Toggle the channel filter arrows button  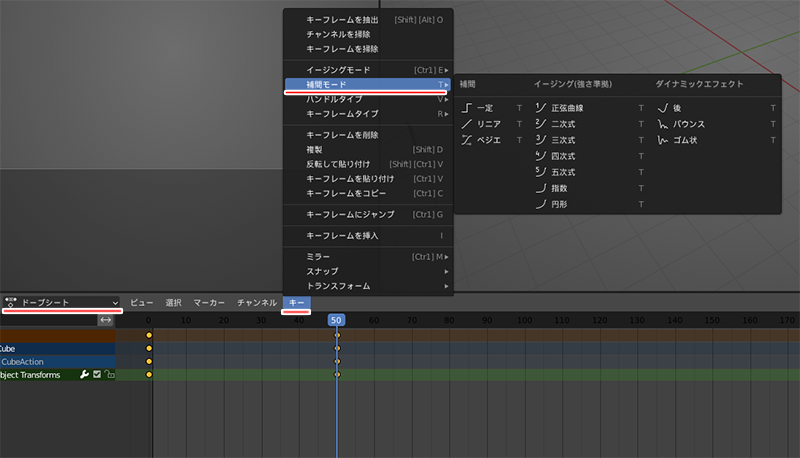(105, 320)
